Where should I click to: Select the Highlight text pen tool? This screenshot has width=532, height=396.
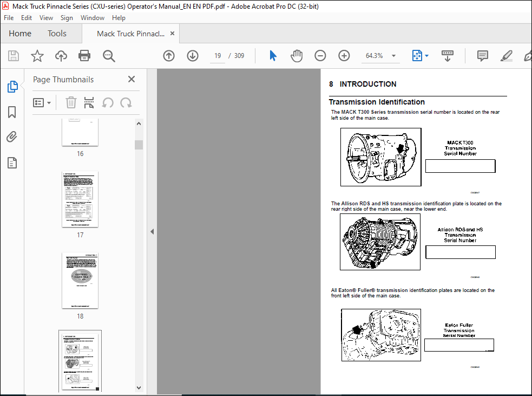click(x=506, y=56)
